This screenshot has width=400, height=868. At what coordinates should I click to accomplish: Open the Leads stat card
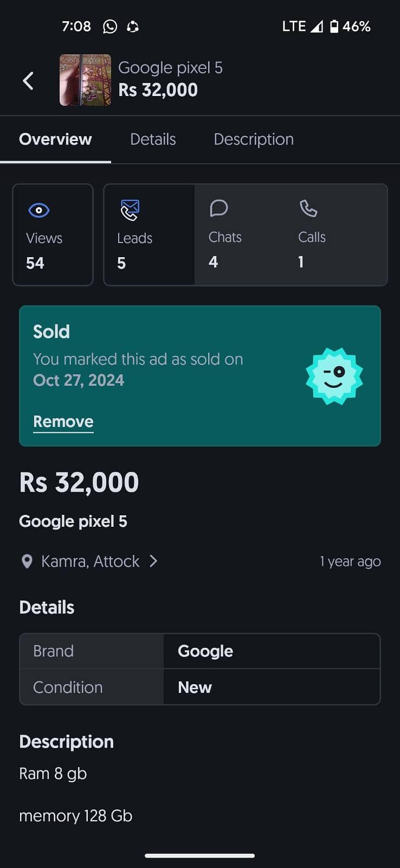coord(149,235)
